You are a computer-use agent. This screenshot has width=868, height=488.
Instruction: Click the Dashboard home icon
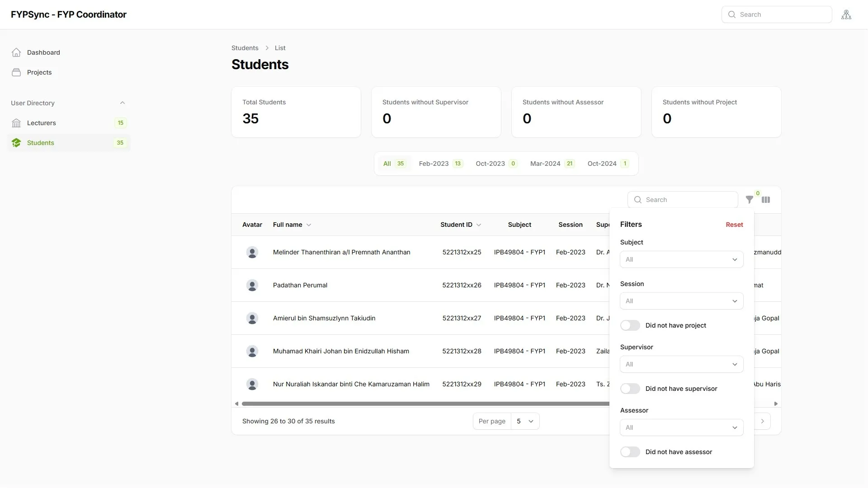[16, 52]
